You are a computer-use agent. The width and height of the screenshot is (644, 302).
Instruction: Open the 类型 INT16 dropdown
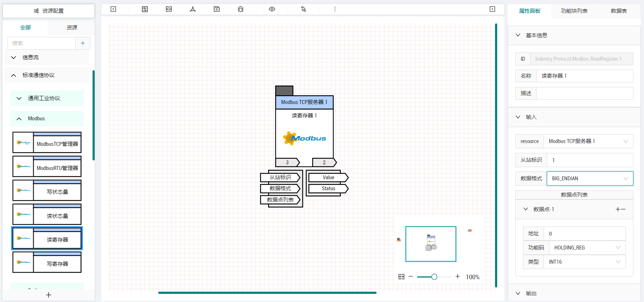click(x=585, y=262)
